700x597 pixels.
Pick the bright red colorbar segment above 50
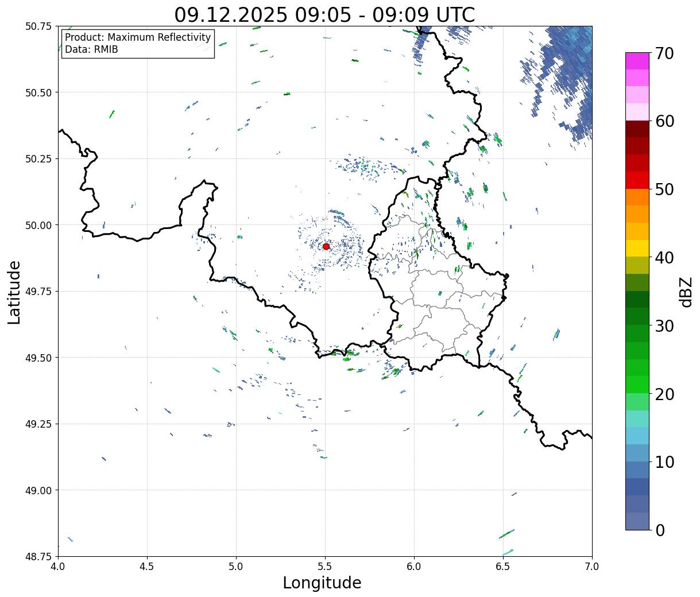[637, 180]
